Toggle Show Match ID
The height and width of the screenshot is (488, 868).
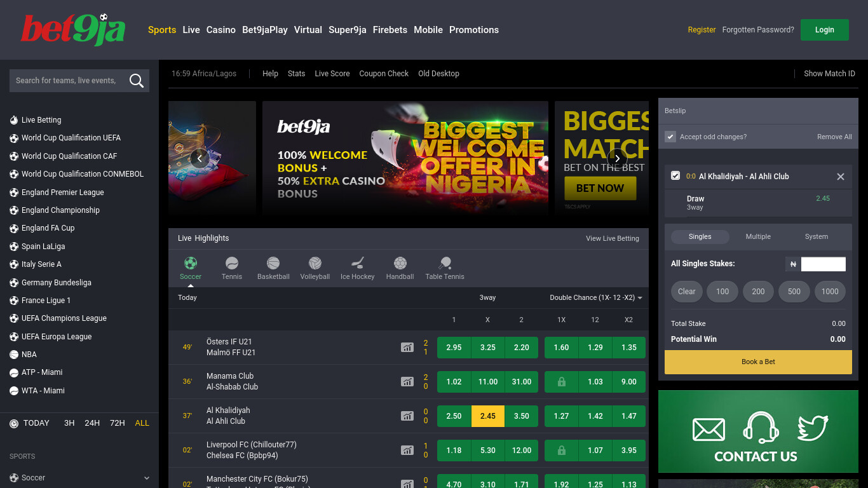click(829, 74)
